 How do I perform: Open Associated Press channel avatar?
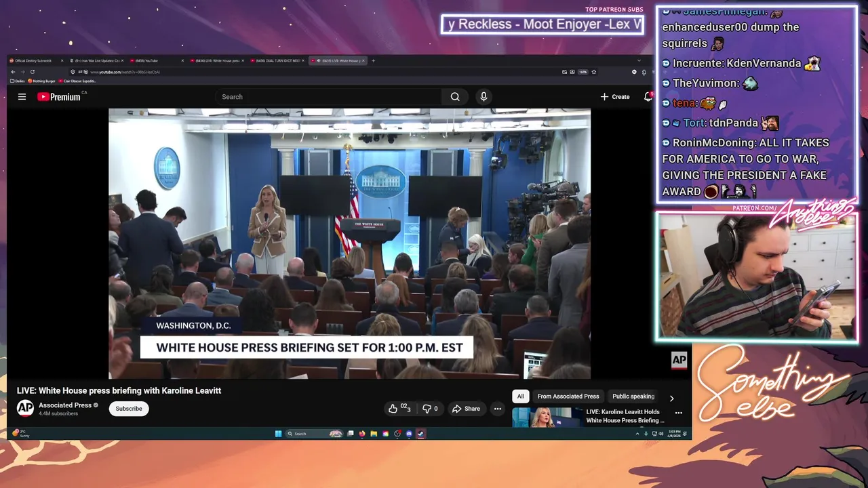click(25, 408)
